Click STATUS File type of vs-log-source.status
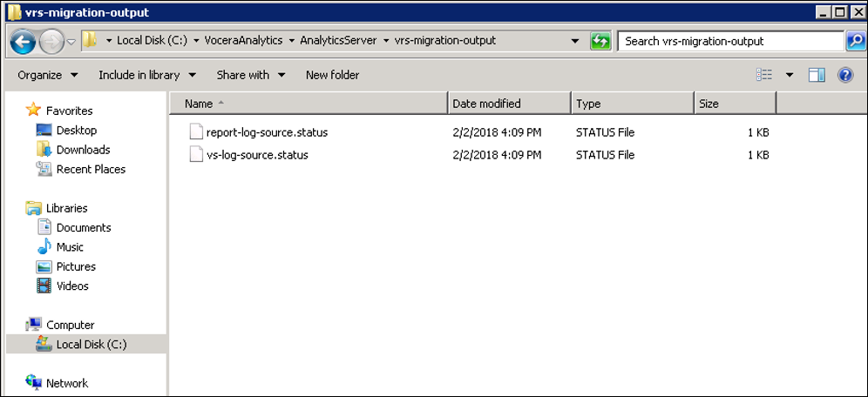Image resolution: width=868 pixels, height=397 pixels. (x=605, y=155)
